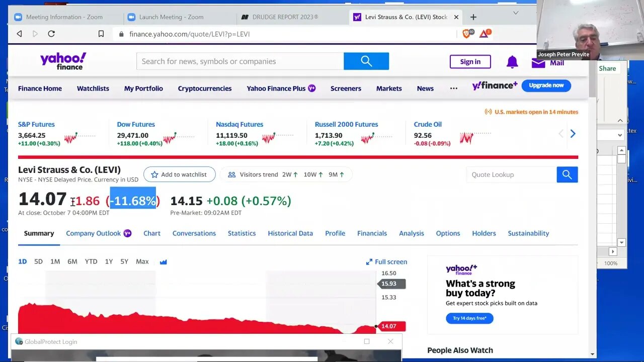The width and height of the screenshot is (644, 362).
Task: Expand chart to Full screen
Action: pyautogui.click(x=386, y=261)
